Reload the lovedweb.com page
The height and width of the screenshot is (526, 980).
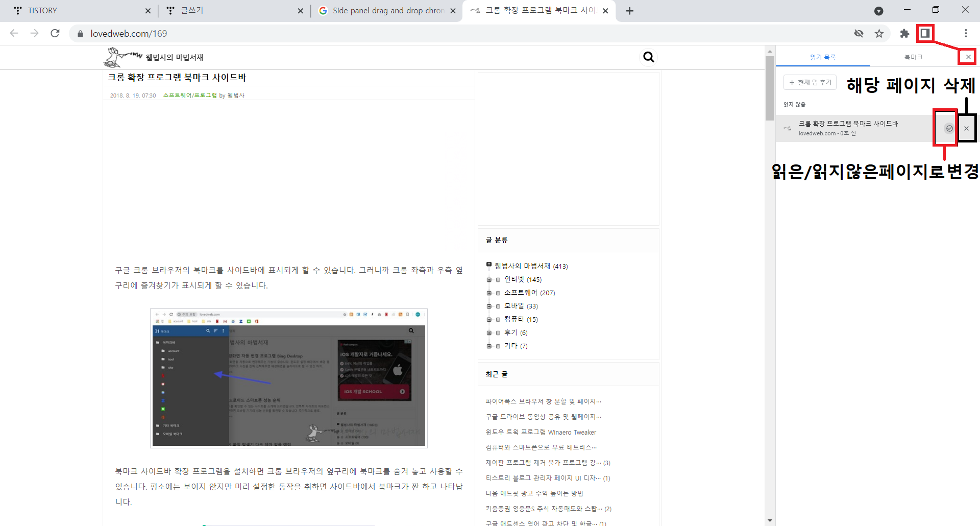[55, 33]
